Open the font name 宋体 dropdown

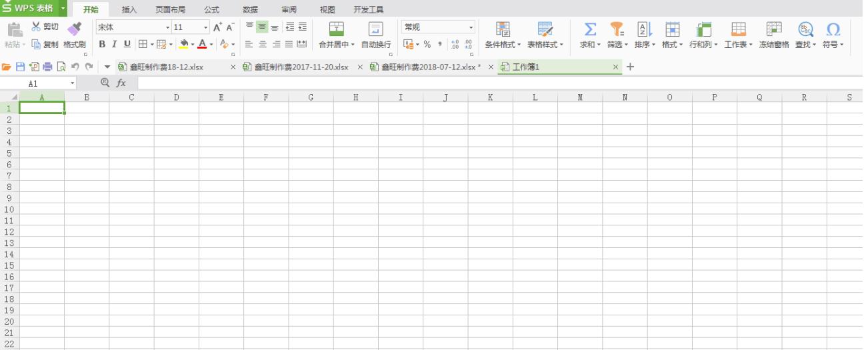[x=167, y=27]
